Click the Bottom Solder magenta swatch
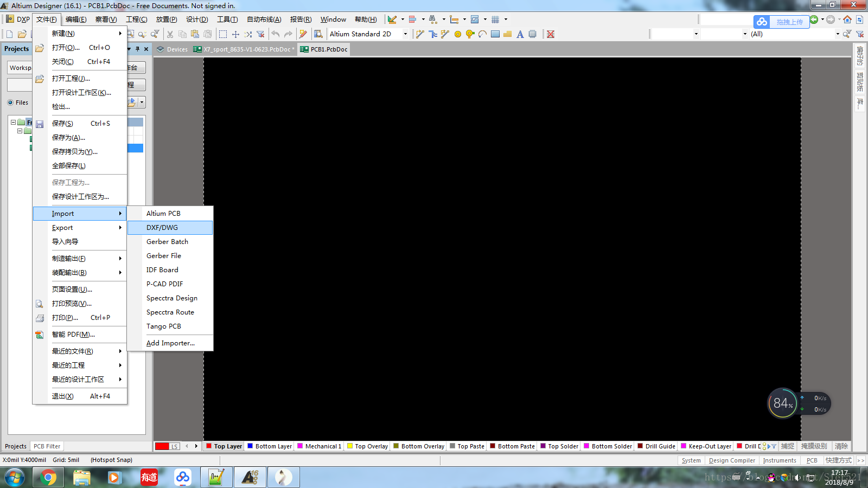 (x=586, y=446)
